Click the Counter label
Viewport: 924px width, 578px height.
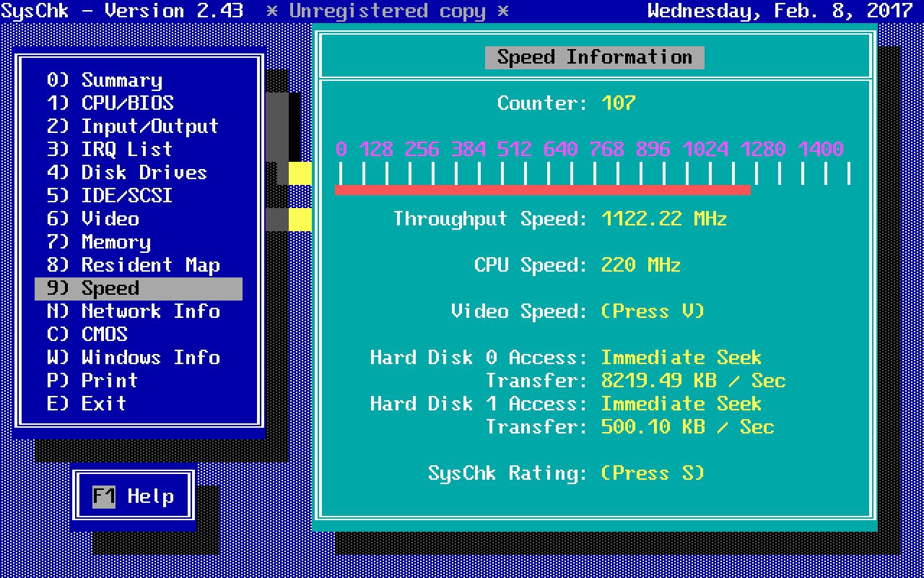pyautogui.click(x=543, y=103)
